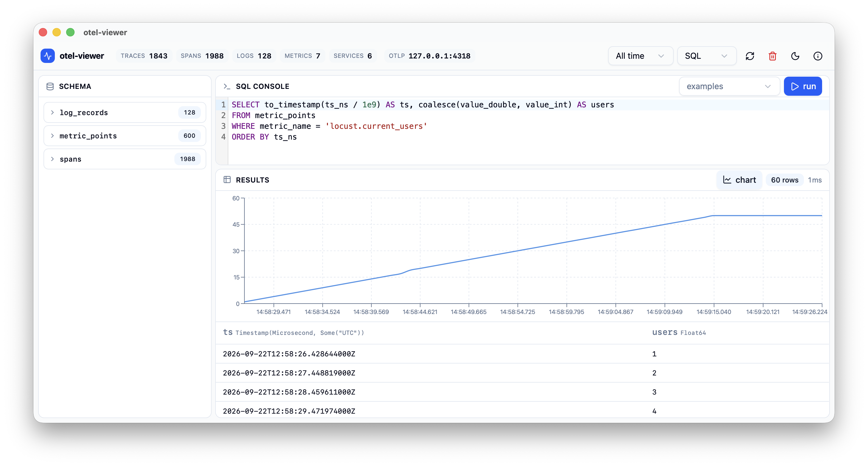Viewport: 868px width, 467px height.
Task: Open the All time range dropdown
Action: pyautogui.click(x=640, y=56)
